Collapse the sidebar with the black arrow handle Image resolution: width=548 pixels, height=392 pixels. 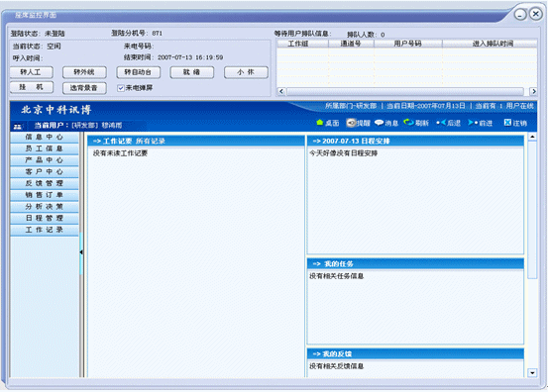81,252
